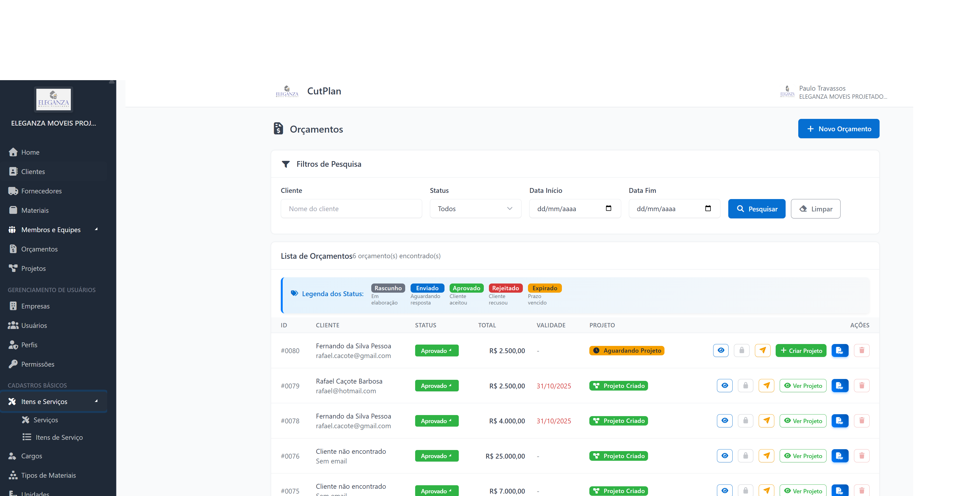
Task: View details of orçamento #0079 eye icon
Action: click(724, 386)
